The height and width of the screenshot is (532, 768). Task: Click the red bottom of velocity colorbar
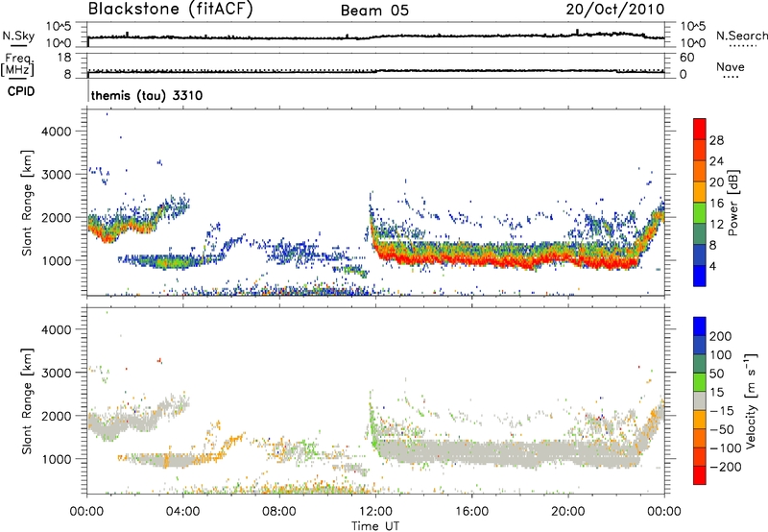pos(700,475)
